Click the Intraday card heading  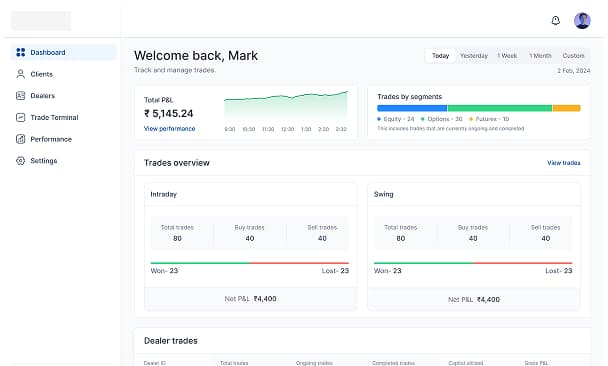[164, 194]
